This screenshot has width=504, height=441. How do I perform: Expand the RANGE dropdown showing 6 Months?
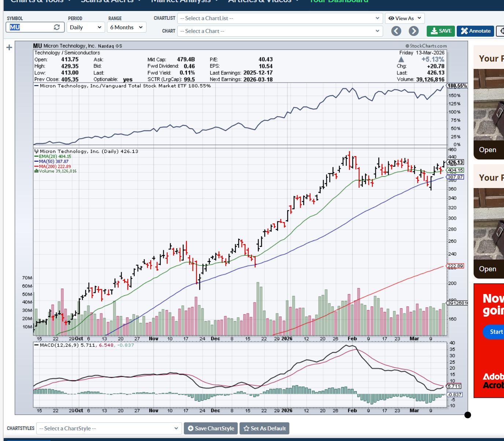(127, 27)
